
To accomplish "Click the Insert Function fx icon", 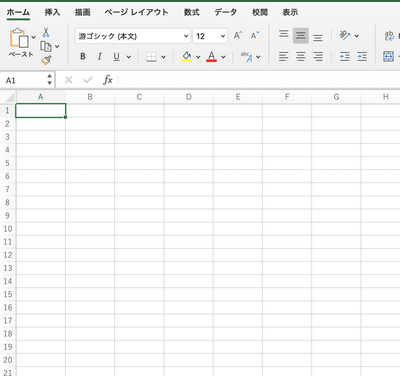I will pos(108,80).
